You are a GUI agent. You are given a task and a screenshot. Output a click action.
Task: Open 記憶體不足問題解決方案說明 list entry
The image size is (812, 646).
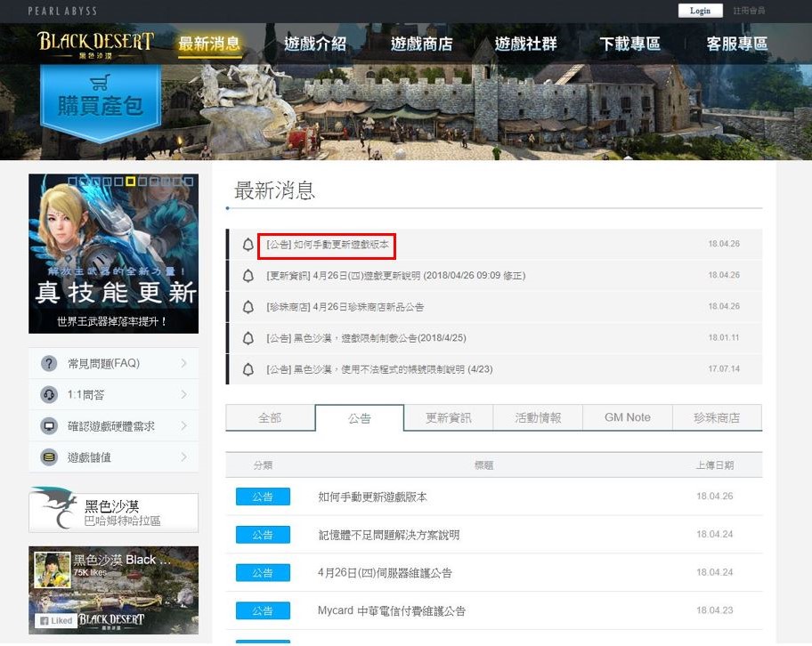coord(389,535)
